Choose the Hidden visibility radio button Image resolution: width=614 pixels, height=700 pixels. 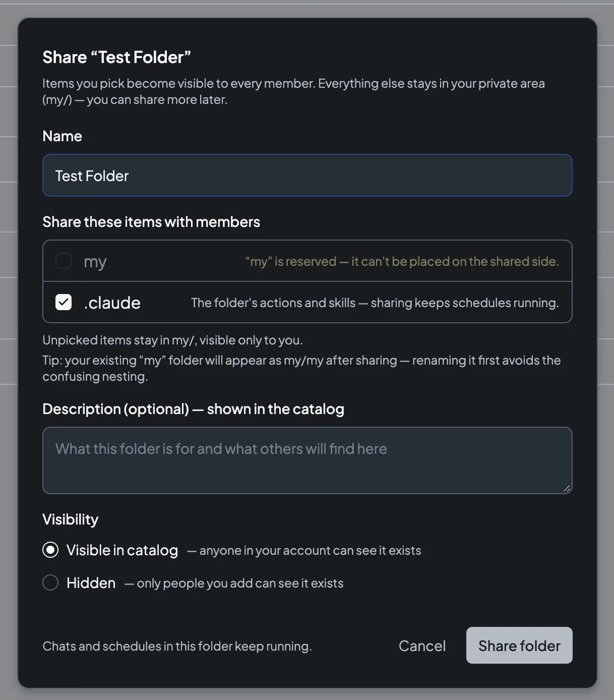[50, 582]
